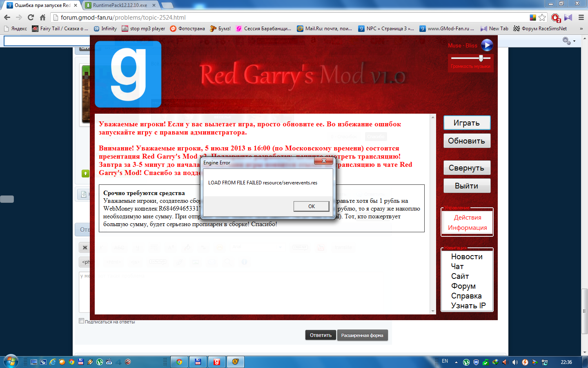Click the browser page scrollbar down arrow

[x=585, y=352]
